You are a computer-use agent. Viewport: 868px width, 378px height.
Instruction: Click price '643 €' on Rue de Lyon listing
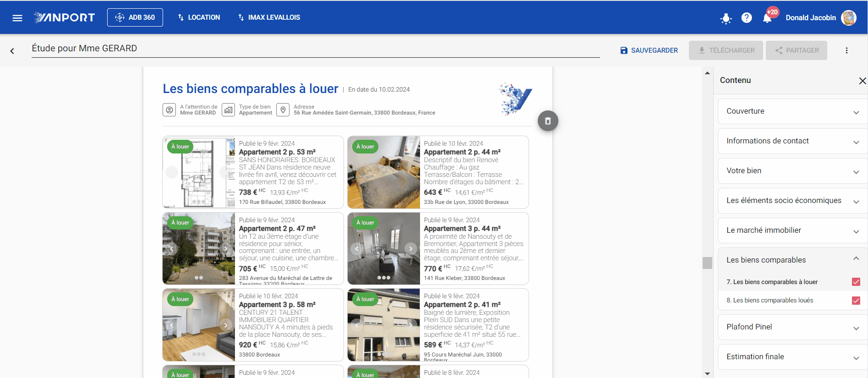point(433,192)
